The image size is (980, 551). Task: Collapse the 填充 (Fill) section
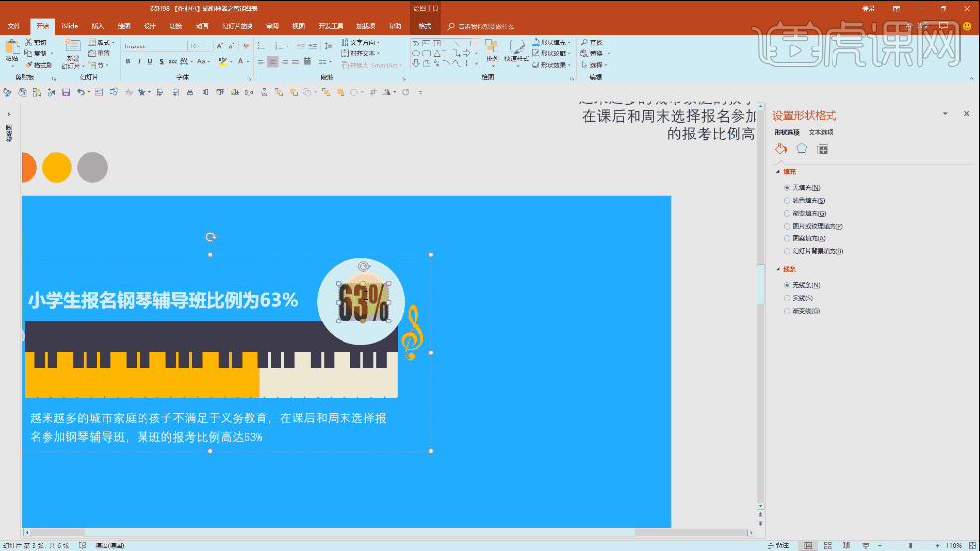[x=777, y=171]
